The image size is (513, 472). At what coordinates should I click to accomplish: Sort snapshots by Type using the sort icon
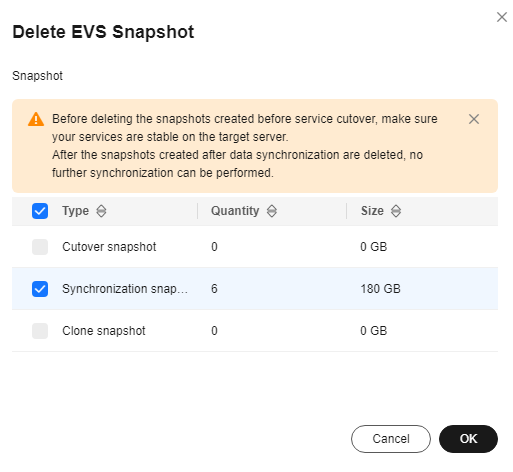click(101, 211)
